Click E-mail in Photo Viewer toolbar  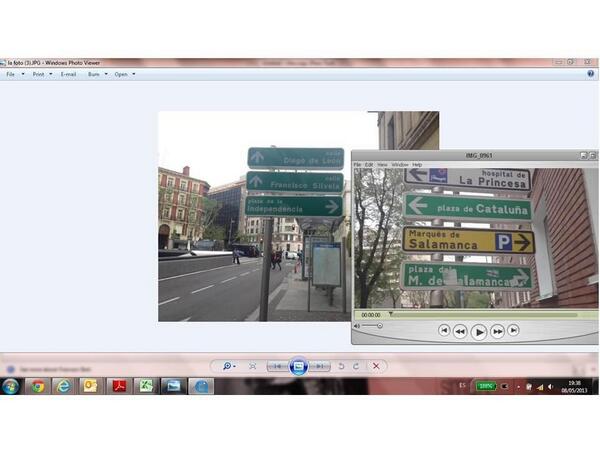pyautogui.click(x=68, y=74)
